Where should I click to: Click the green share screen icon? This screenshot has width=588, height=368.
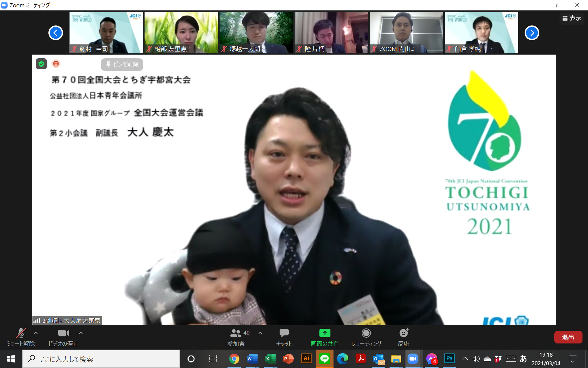tap(325, 333)
